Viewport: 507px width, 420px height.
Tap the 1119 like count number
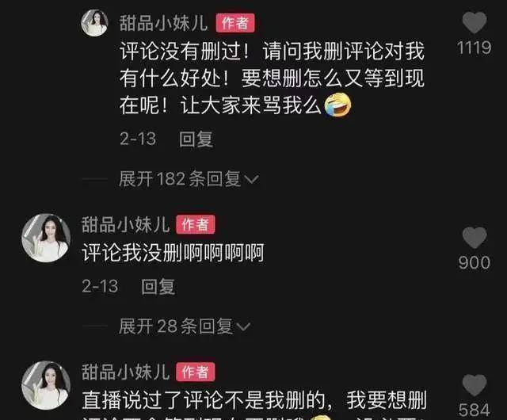475,48
